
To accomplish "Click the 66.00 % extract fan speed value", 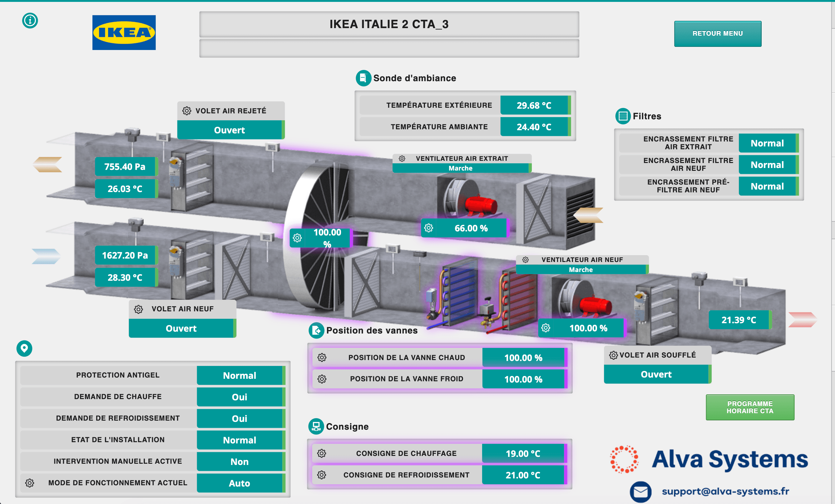I will point(471,228).
